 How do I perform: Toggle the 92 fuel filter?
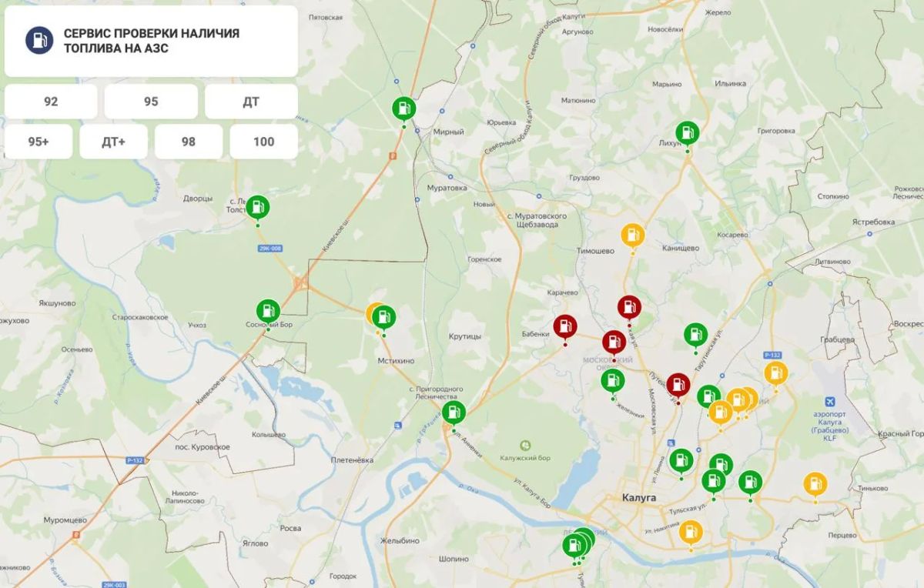pyautogui.click(x=51, y=102)
